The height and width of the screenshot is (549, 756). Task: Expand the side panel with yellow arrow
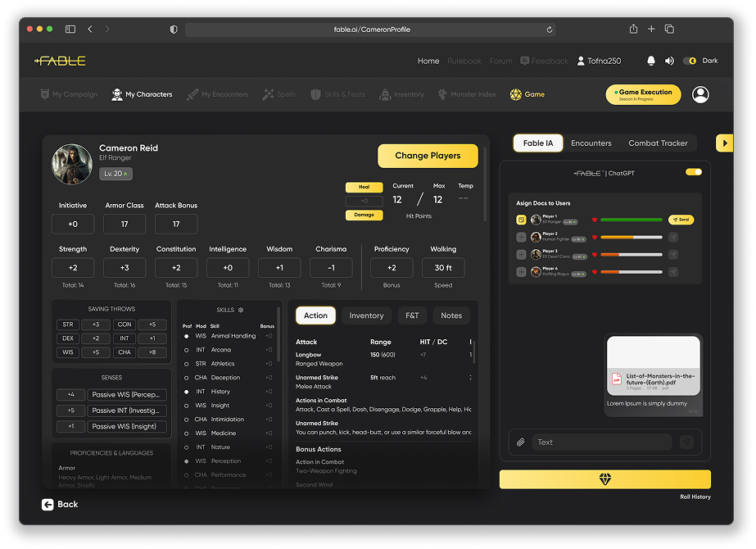[724, 143]
